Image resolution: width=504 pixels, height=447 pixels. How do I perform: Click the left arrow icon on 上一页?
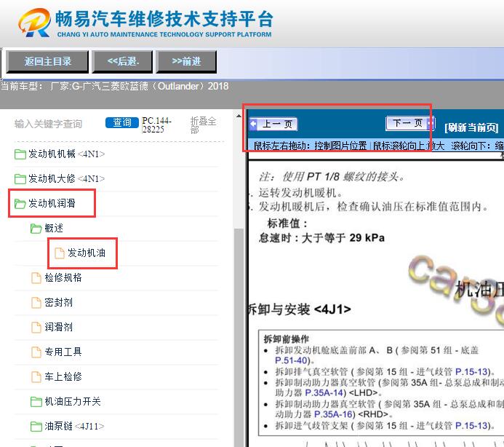coord(254,124)
